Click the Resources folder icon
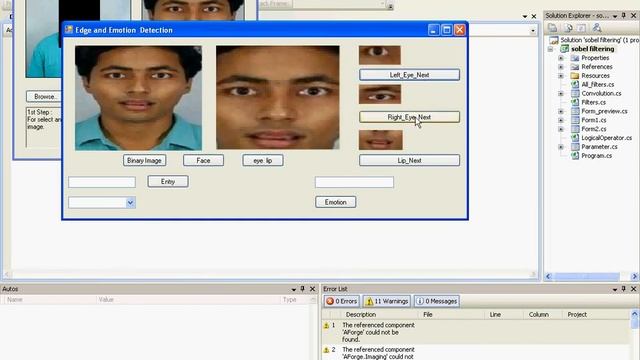640x360 pixels. (x=575, y=76)
